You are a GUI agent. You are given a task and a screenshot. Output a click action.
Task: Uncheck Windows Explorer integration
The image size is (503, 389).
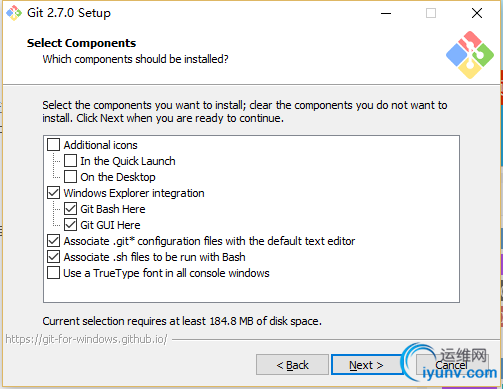(x=53, y=193)
